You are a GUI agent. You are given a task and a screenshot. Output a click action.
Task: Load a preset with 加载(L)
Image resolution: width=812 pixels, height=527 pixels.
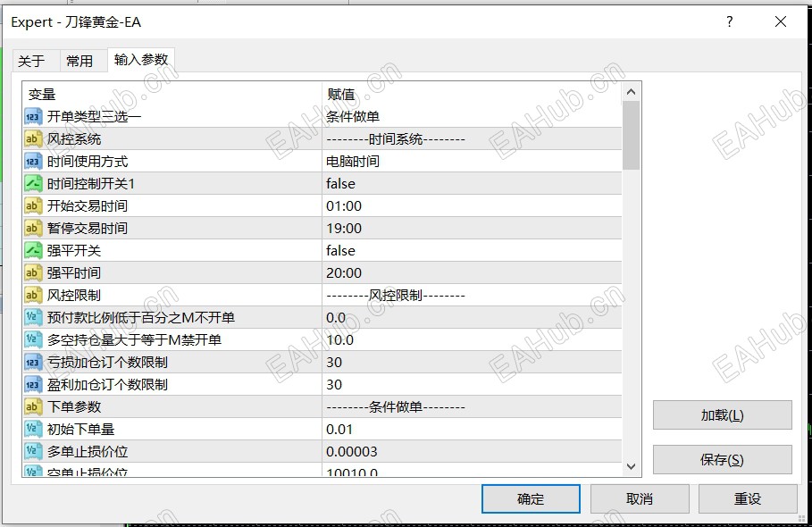pyautogui.click(x=723, y=415)
